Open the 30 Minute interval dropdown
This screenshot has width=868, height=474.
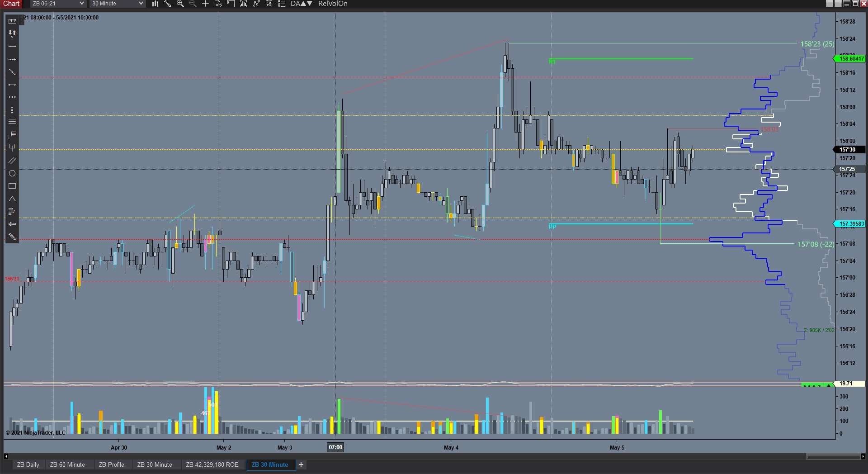117,4
